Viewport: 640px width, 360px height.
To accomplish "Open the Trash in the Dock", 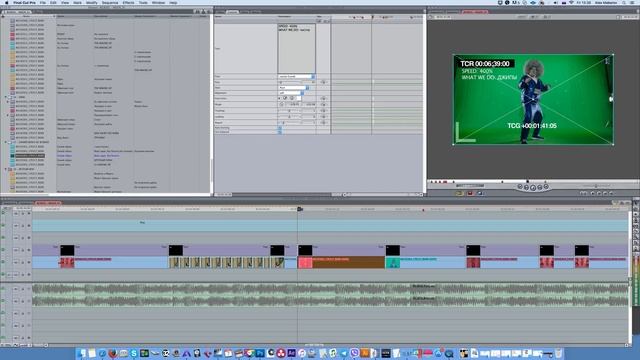I will [x=558, y=353].
